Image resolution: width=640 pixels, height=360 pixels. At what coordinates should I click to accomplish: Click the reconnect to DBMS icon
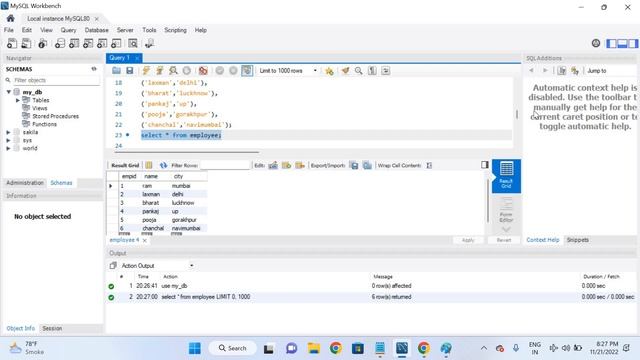click(x=149, y=43)
